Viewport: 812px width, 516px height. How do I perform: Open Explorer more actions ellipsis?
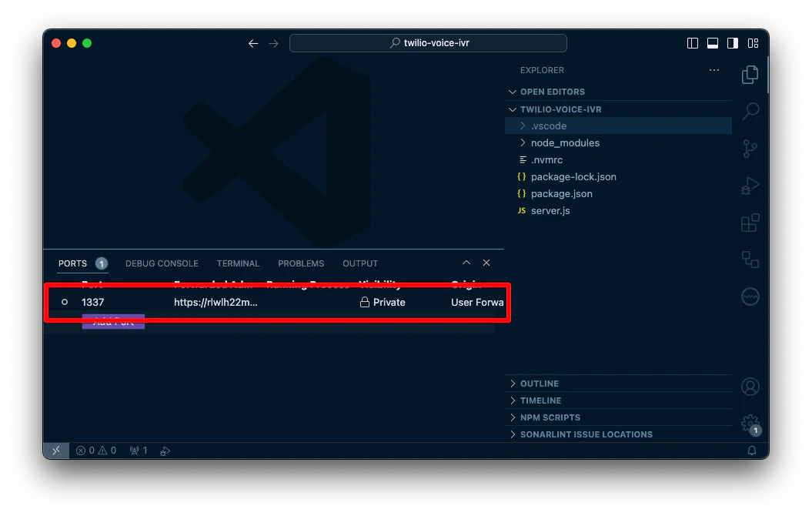(714, 70)
